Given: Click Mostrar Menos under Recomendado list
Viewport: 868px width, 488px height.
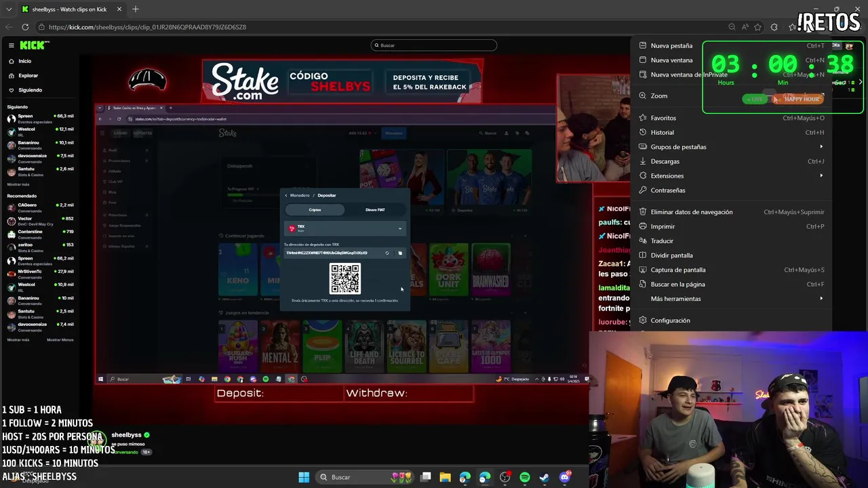Looking at the screenshot, I should click(60, 340).
